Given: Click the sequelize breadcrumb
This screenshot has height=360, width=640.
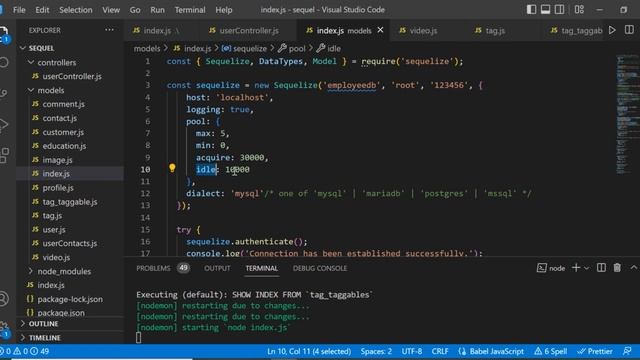Looking at the screenshot, I should pos(244,49).
